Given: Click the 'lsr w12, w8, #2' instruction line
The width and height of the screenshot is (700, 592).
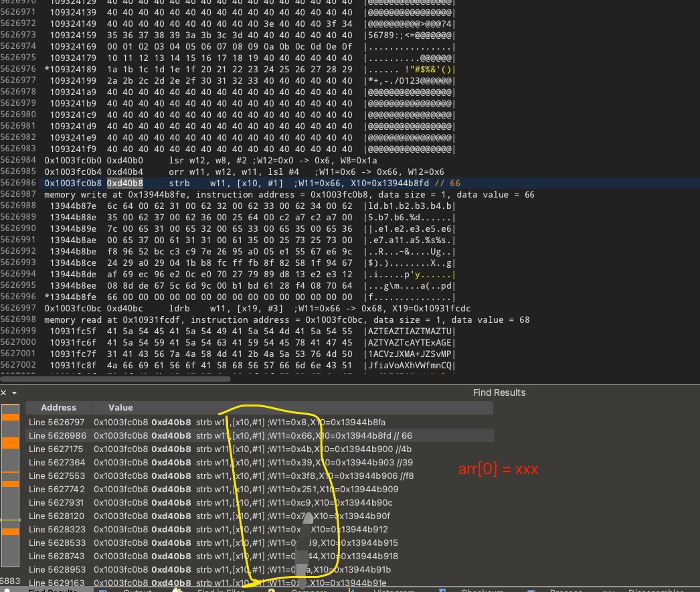Looking at the screenshot, I should 210,161.
